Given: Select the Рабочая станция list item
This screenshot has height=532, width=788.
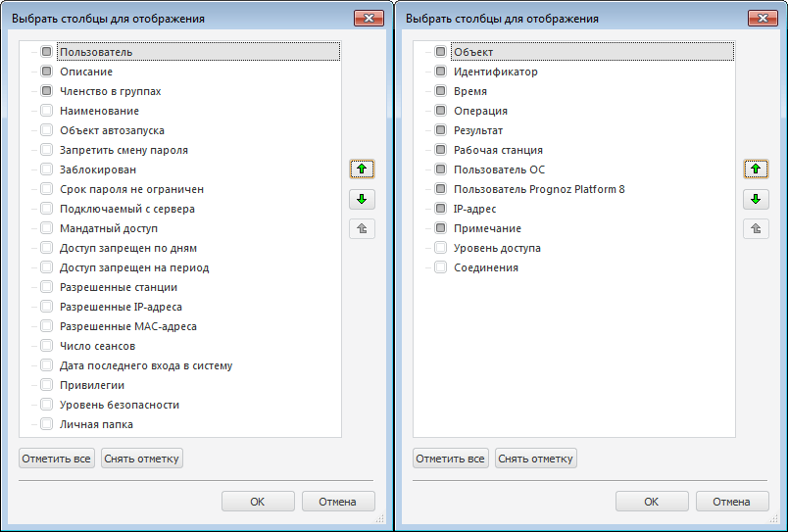Looking at the screenshot, I should pyautogui.click(x=498, y=150).
